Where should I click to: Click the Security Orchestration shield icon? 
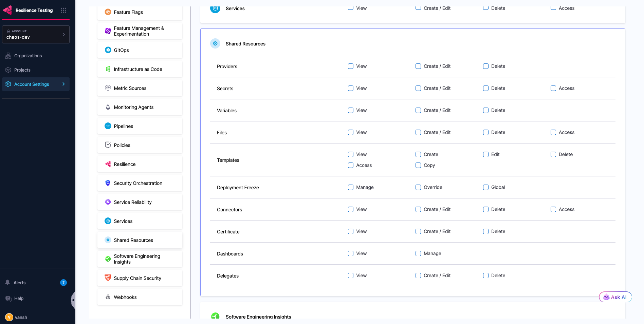coord(108,183)
